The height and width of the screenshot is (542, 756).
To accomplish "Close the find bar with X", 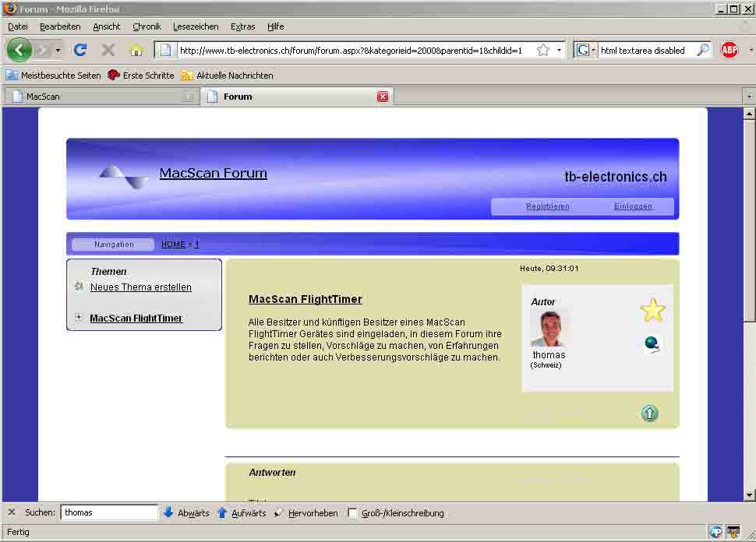I will tap(12, 512).
